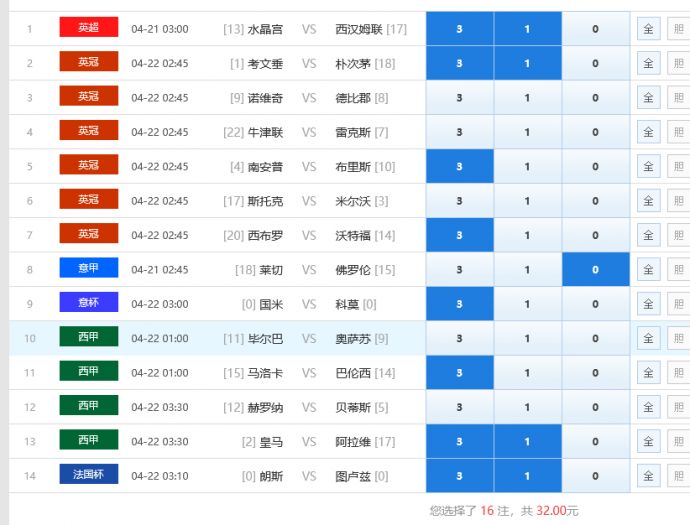Unselect the 3 option for 马洛卡 vs 巴伦西
Screen dimensions: 690x525
click(459, 372)
